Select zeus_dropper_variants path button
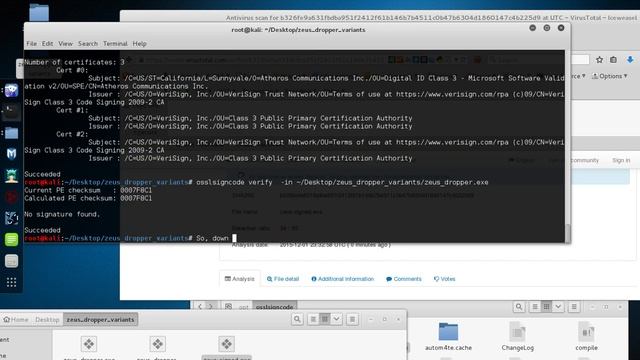The image size is (640, 360). [100, 320]
